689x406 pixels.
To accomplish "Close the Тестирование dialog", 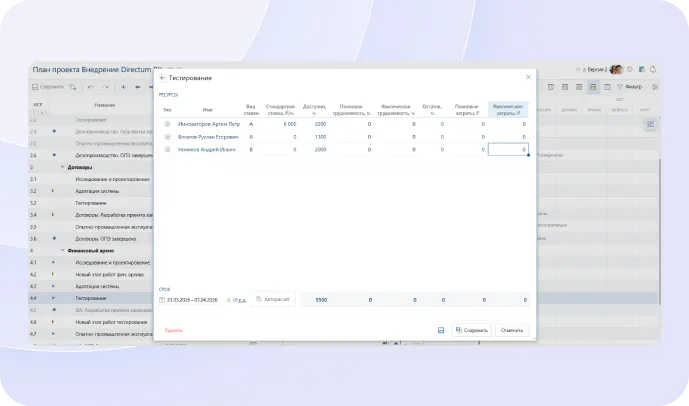I will click(528, 77).
